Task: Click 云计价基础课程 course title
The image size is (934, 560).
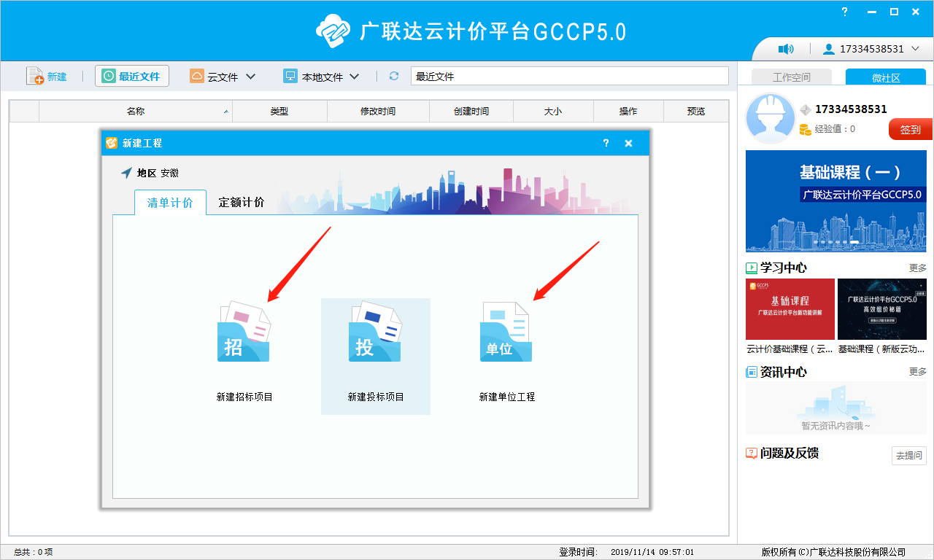Action: coord(790,349)
